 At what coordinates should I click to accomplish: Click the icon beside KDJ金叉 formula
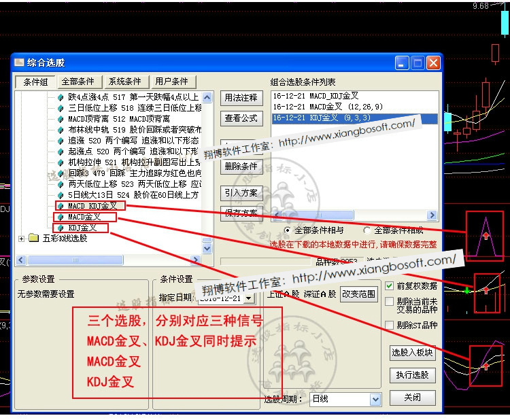point(61,228)
